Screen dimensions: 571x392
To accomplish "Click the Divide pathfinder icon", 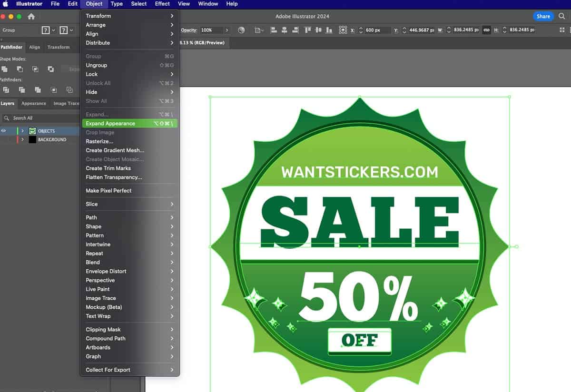I will coord(6,90).
